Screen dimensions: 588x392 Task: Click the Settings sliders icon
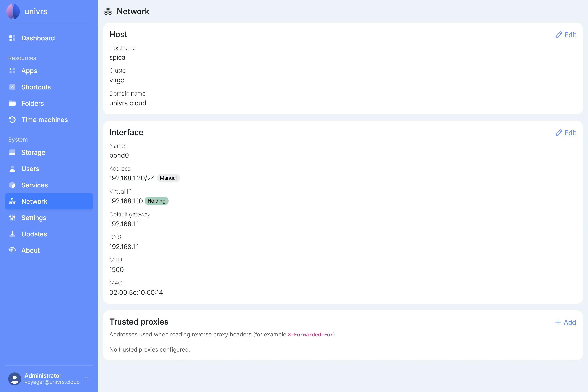click(12, 218)
